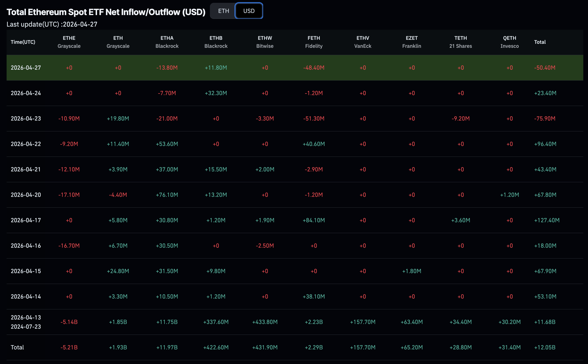Switch to ETH denomination toggle
Screen dimensions: 588x364
coord(223,11)
